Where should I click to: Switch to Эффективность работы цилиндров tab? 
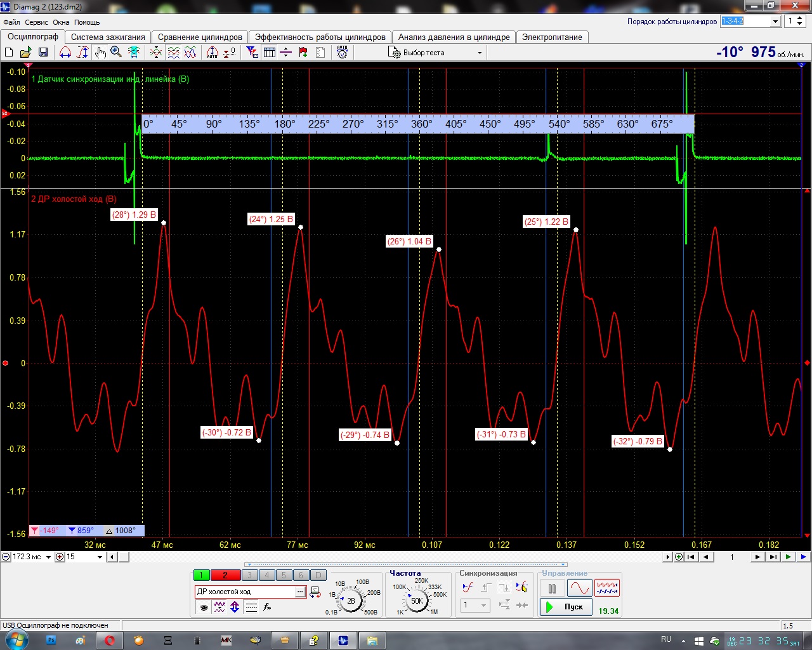tap(320, 37)
